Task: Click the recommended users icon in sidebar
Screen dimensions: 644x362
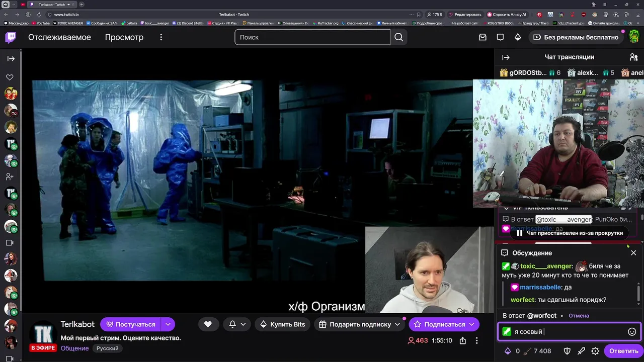Action: [x=10, y=177]
